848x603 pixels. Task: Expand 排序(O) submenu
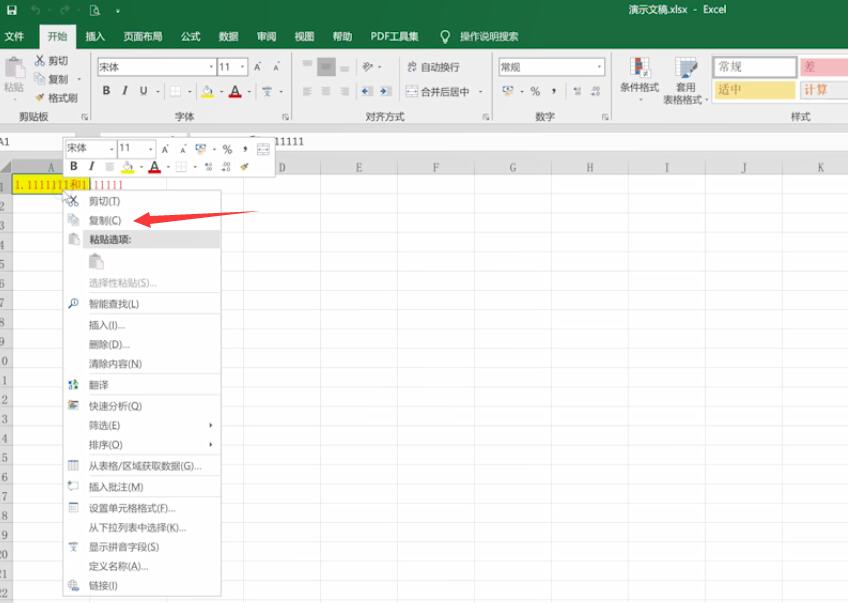142,445
